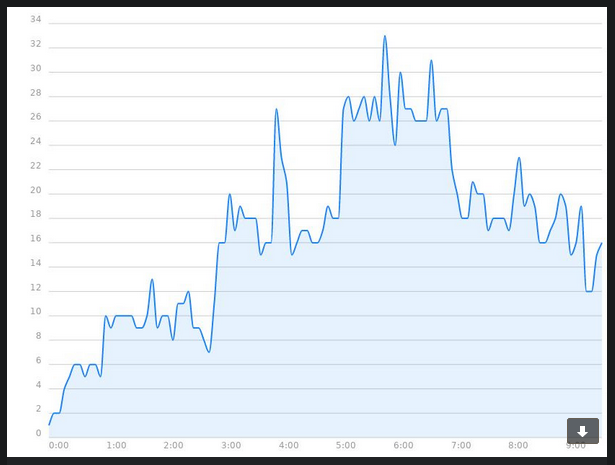Select the highest peak at 33
Screen dimensions: 615x465
click(x=385, y=36)
